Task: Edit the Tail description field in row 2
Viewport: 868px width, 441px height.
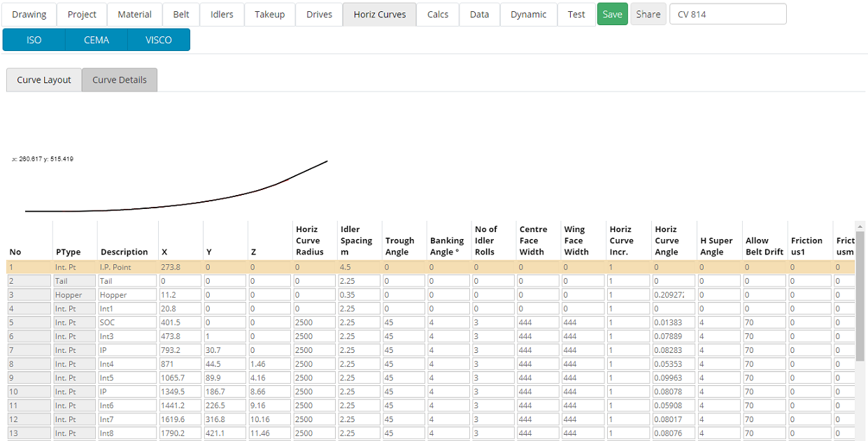Action: (128, 281)
